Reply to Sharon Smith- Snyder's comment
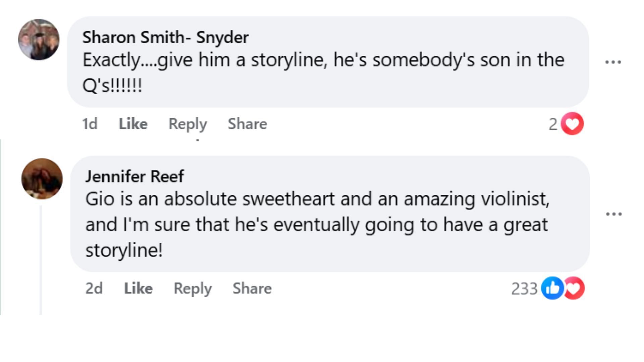644x362 pixels. coord(187,124)
